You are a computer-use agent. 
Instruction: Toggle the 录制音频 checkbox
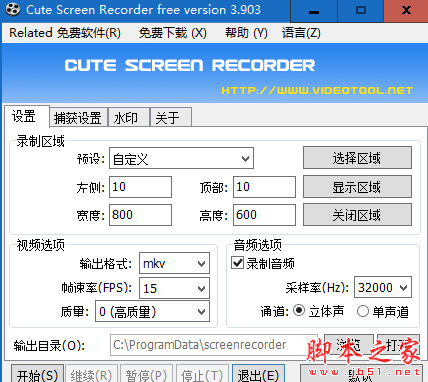(x=237, y=263)
